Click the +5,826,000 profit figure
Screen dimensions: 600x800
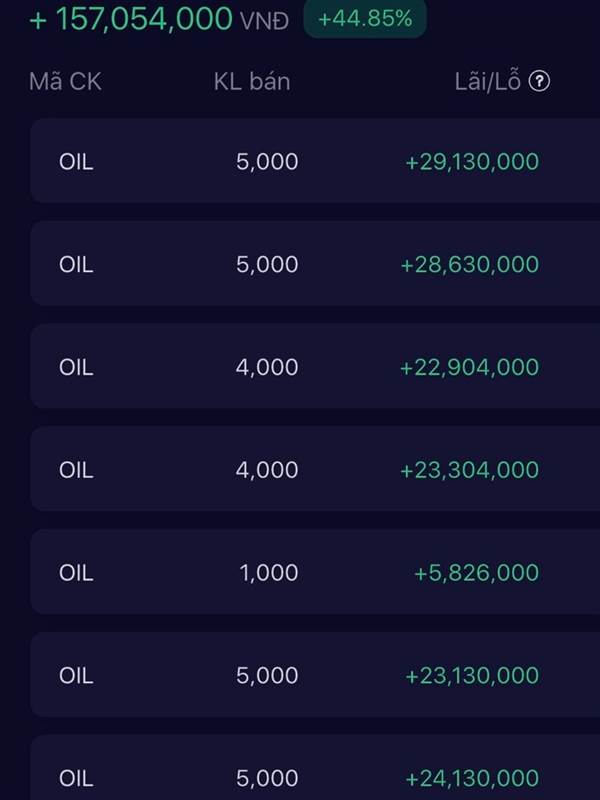tap(476, 573)
